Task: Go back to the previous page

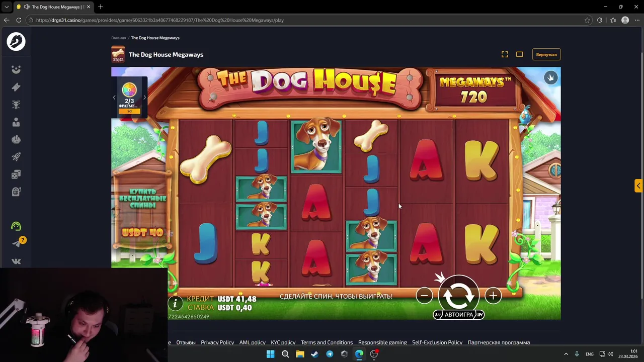Action: click(7, 20)
